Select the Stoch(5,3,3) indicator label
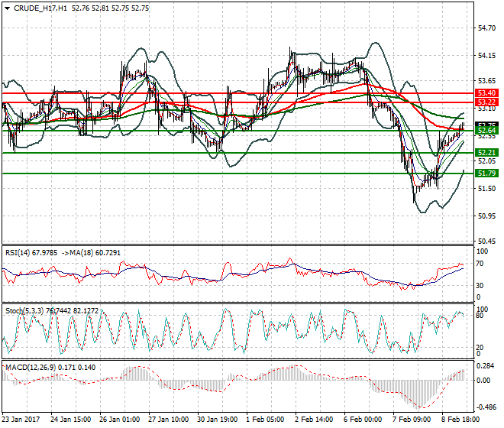This screenshot has height=428, width=504. pyautogui.click(x=26, y=311)
